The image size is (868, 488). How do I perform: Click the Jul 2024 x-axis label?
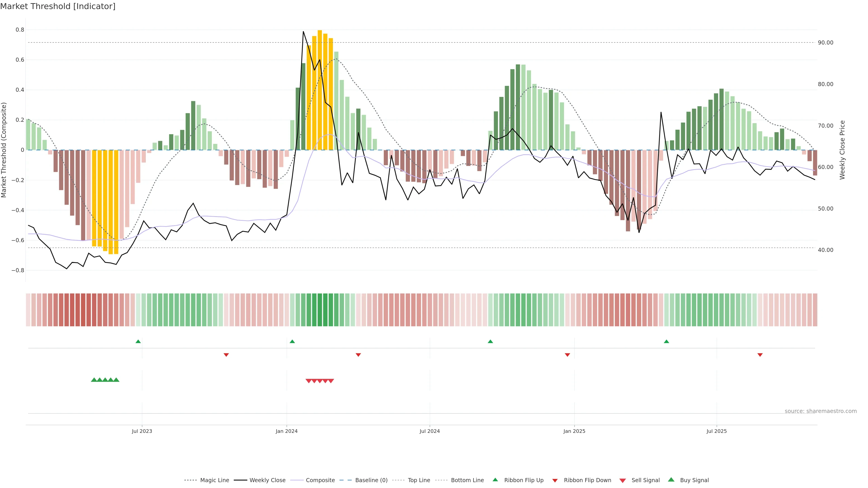(430, 431)
